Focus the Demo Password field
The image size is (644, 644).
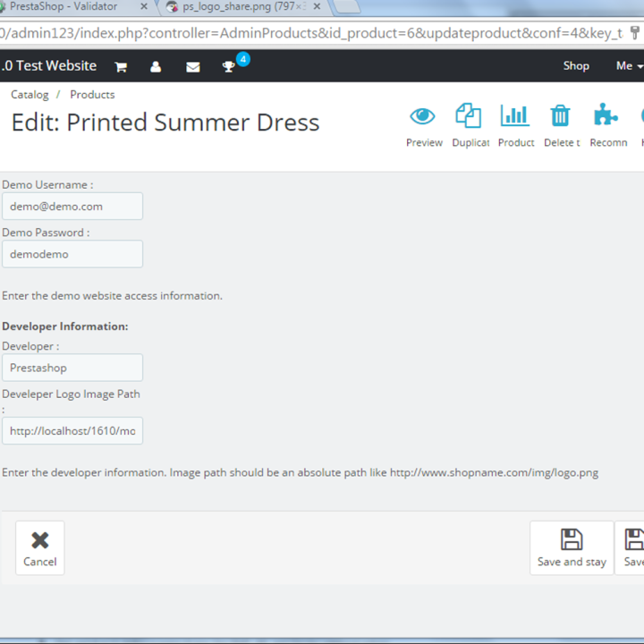tap(72, 254)
